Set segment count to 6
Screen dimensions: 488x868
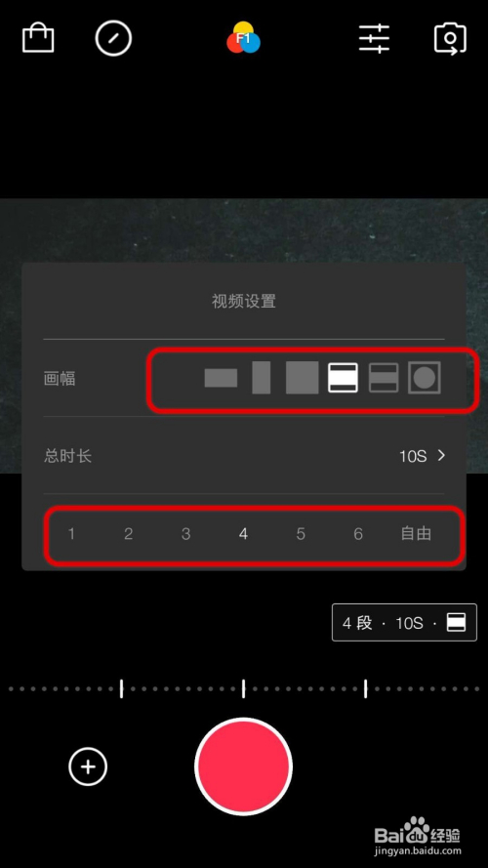tap(358, 534)
